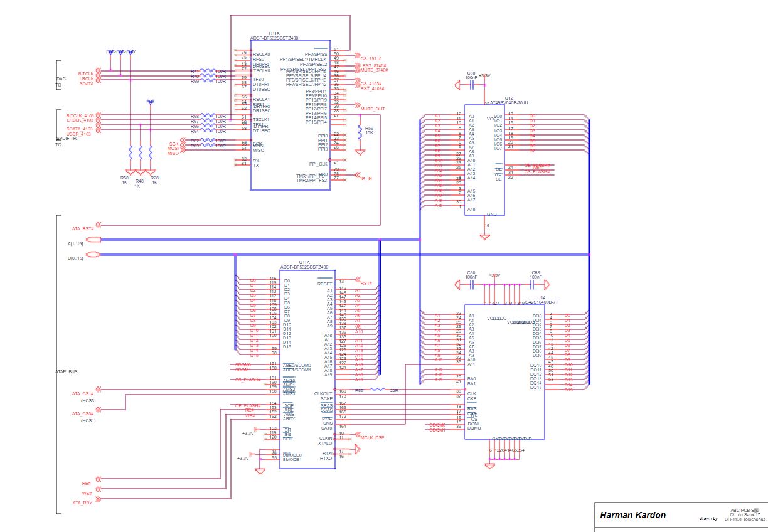
Task: Select the CS_75710 net label
Action: click(x=371, y=58)
